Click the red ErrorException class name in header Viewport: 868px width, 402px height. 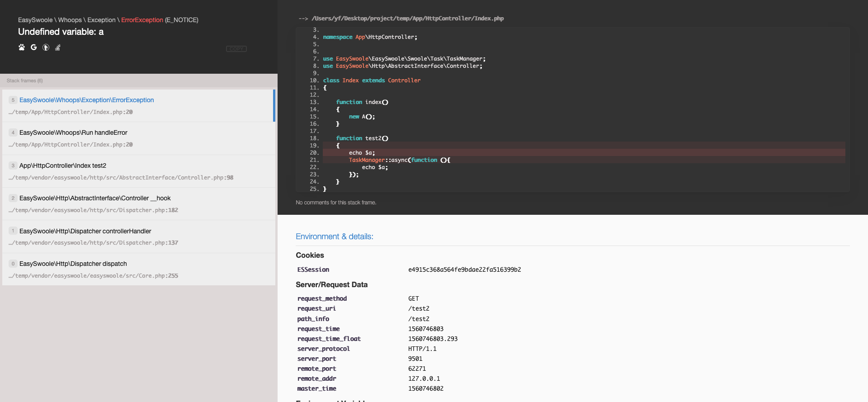coord(142,20)
